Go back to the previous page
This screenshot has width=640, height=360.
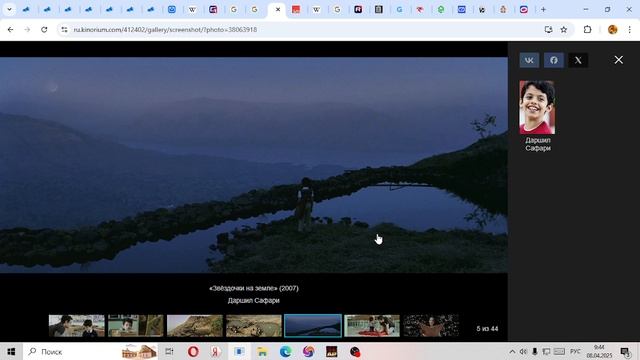pos(11,29)
